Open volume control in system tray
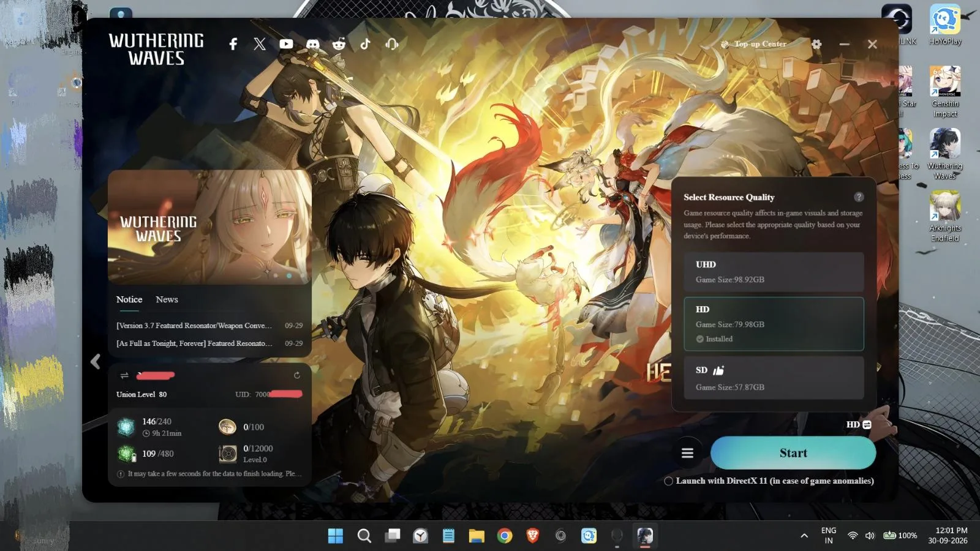The height and width of the screenshot is (551, 980). pyautogui.click(x=870, y=536)
